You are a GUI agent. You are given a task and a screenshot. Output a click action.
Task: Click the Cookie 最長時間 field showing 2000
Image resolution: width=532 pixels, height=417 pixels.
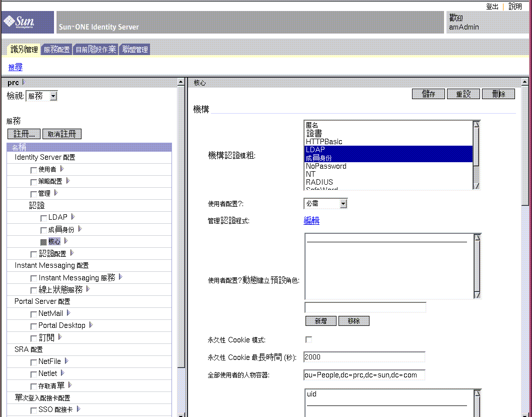pos(364,357)
